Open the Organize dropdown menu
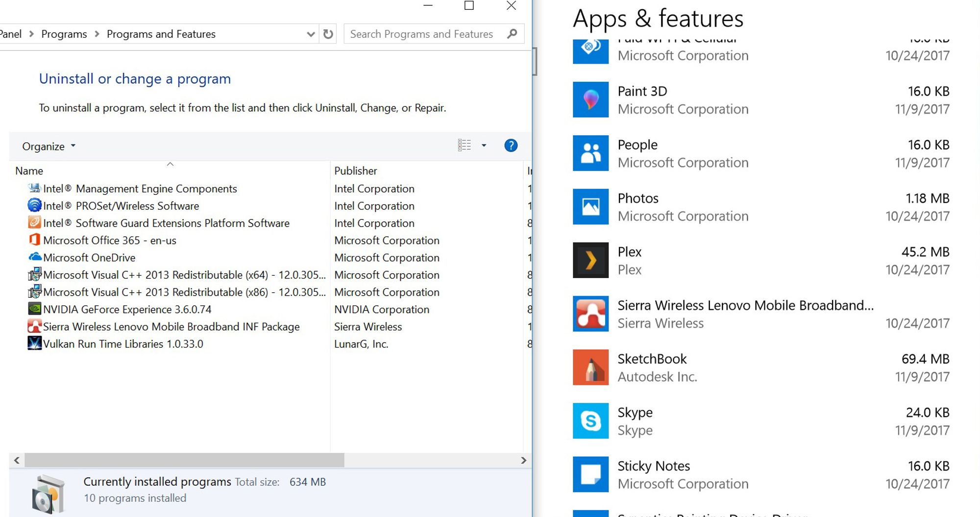This screenshot has height=517, width=980. 49,146
